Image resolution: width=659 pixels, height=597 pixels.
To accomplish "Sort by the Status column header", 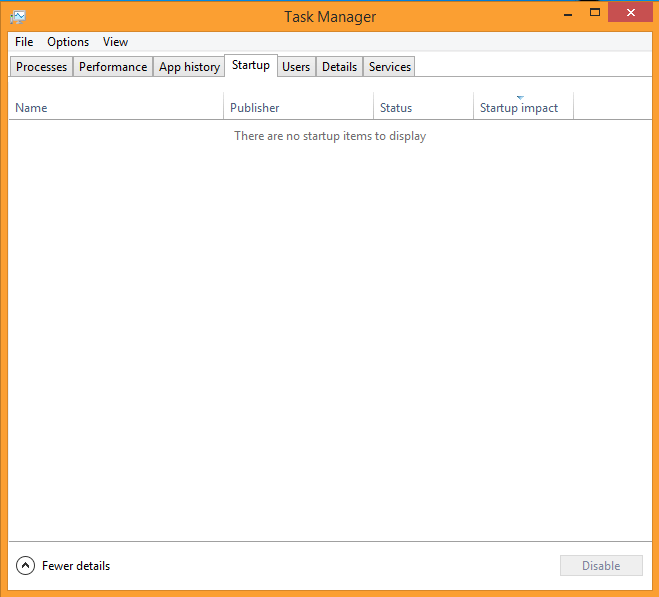I will [x=423, y=108].
